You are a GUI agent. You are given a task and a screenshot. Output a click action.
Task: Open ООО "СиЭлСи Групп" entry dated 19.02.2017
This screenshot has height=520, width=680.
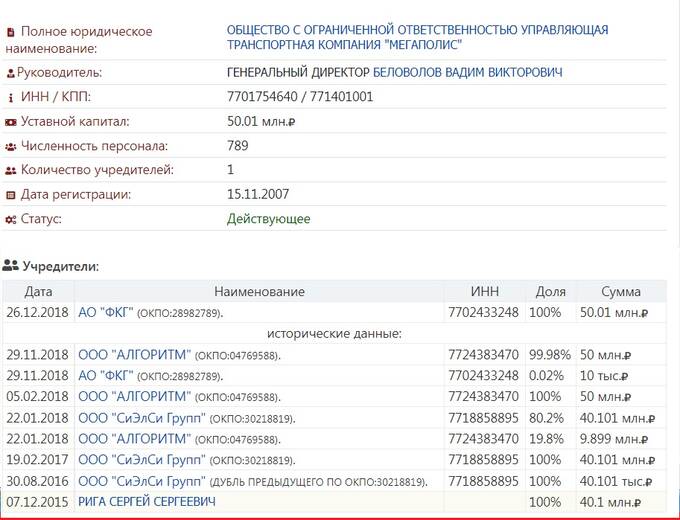(x=142, y=459)
